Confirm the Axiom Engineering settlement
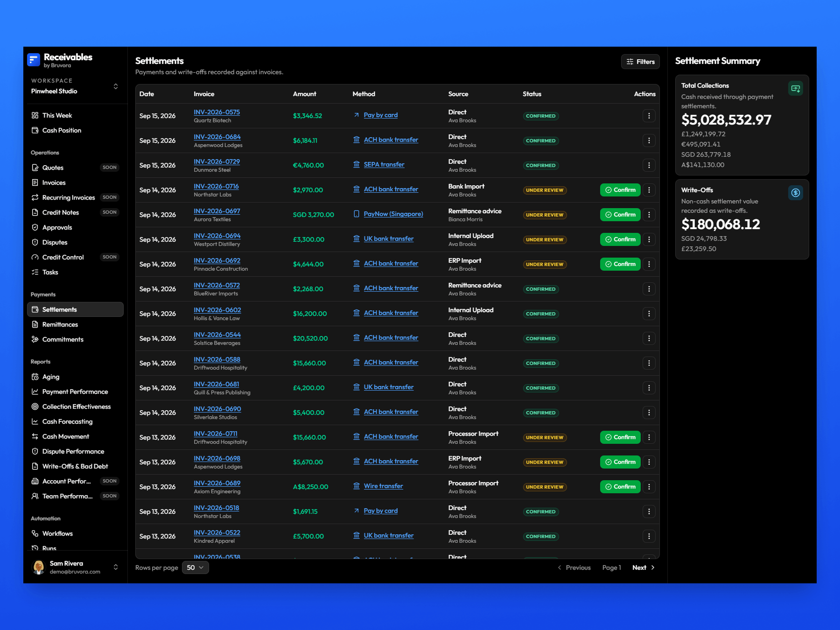 620,487
